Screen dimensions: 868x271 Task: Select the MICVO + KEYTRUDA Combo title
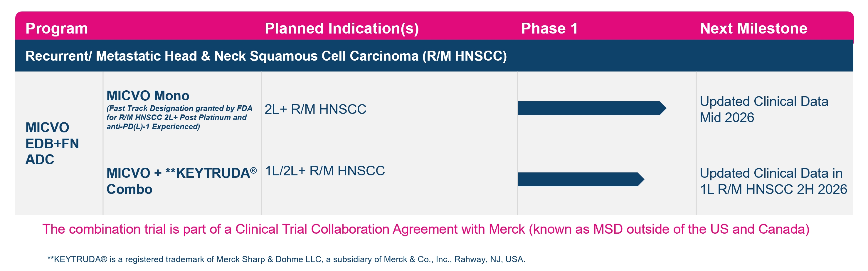182,181
